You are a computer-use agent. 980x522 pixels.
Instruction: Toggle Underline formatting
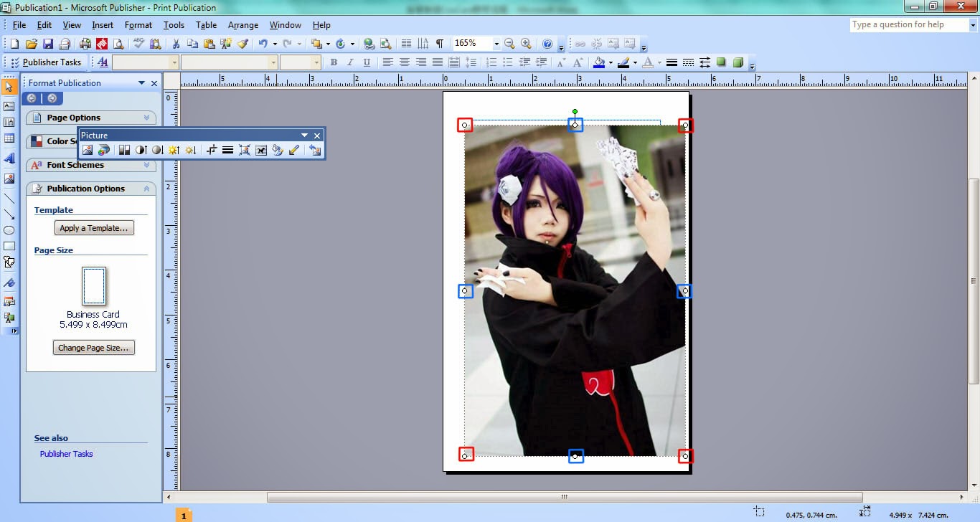(367, 62)
